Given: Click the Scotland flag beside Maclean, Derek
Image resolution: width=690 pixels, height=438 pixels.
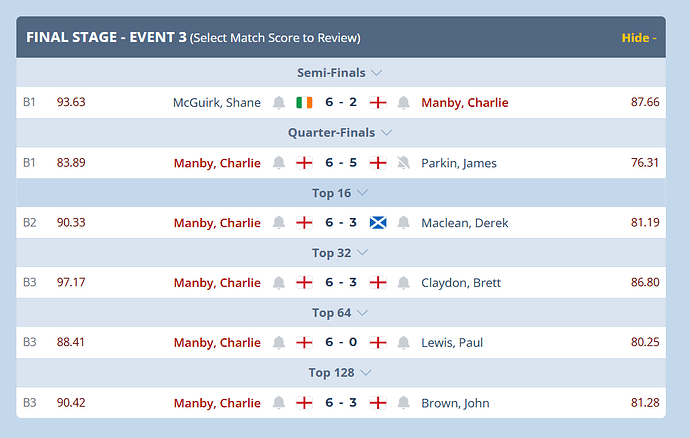Looking at the screenshot, I should tap(378, 223).
